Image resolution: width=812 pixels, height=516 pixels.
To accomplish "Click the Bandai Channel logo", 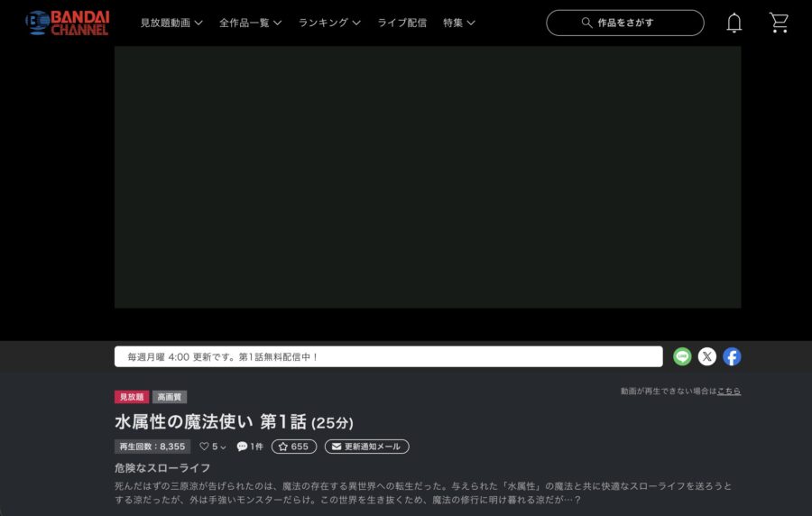I will tap(67, 23).
